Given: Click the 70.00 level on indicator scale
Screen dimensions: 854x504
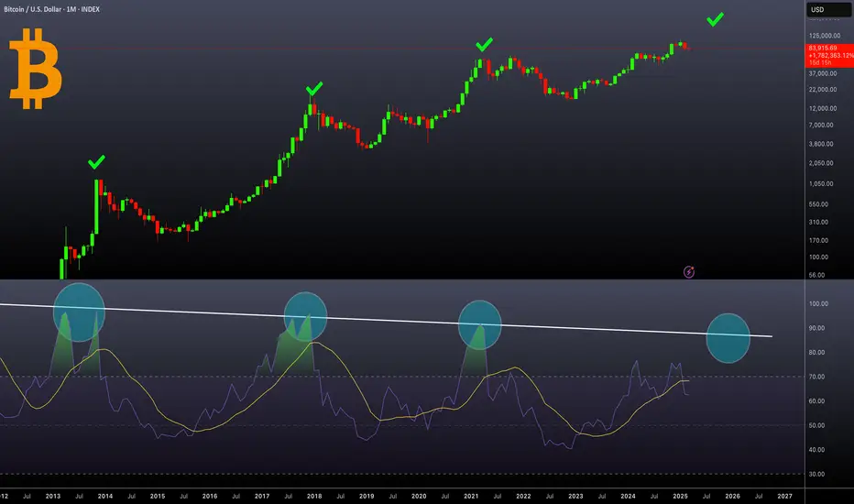Looking at the screenshot, I should click(817, 377).
